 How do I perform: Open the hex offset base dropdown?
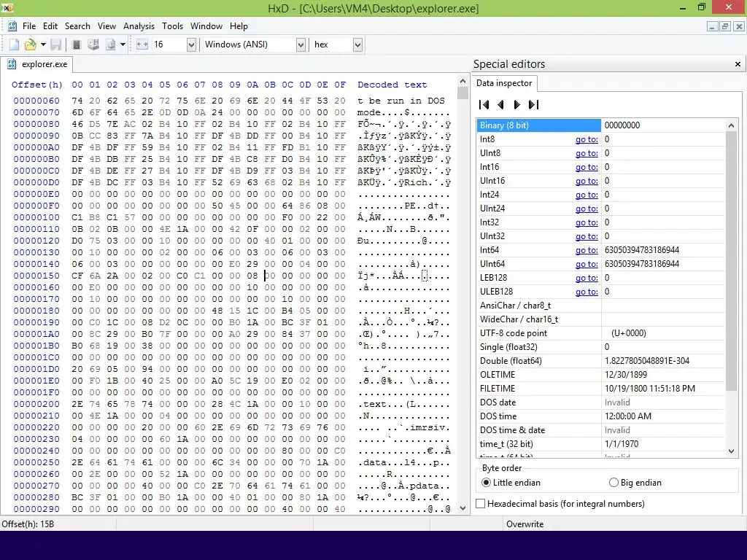pyautogui.click(x=357, y=44)
